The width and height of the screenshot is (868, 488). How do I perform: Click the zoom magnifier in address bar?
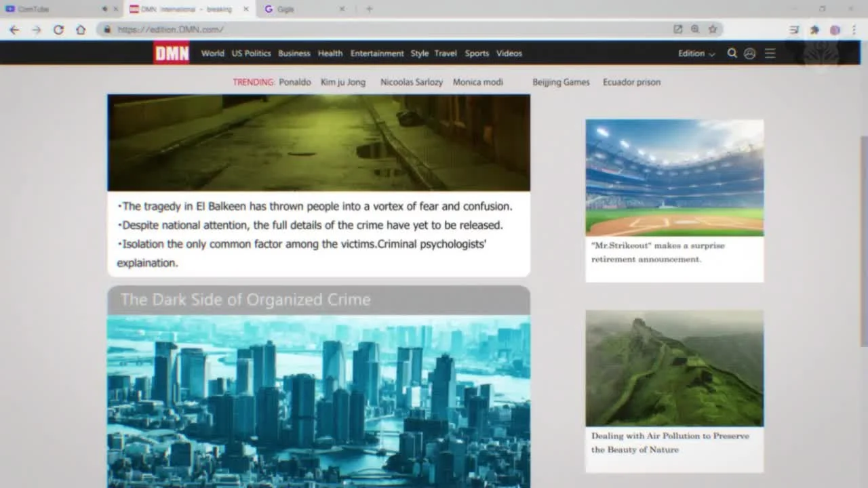coord(695,30)
